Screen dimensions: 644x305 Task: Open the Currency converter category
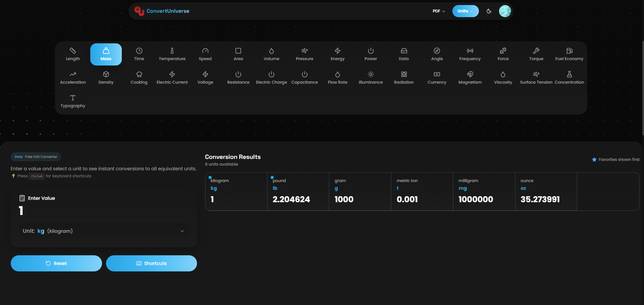(437, 78)
